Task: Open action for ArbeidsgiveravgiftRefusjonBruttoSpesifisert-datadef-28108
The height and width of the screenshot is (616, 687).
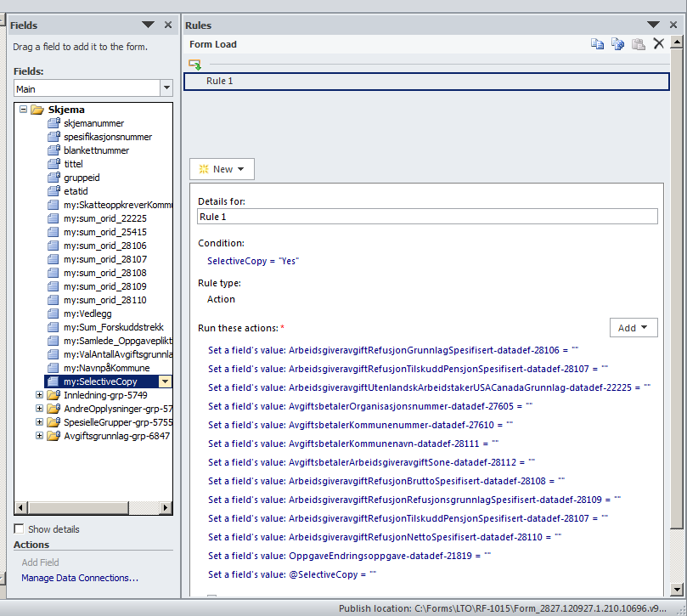Action: coord(386,481)
